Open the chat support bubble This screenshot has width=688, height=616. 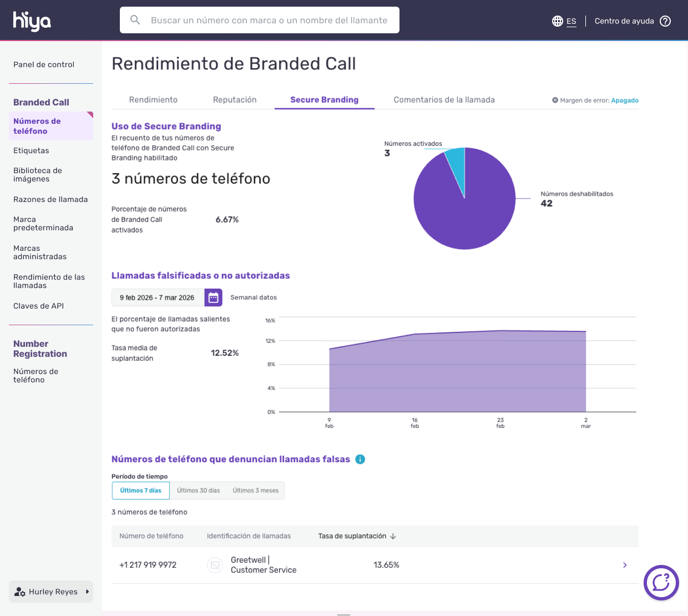click(661, 583)
